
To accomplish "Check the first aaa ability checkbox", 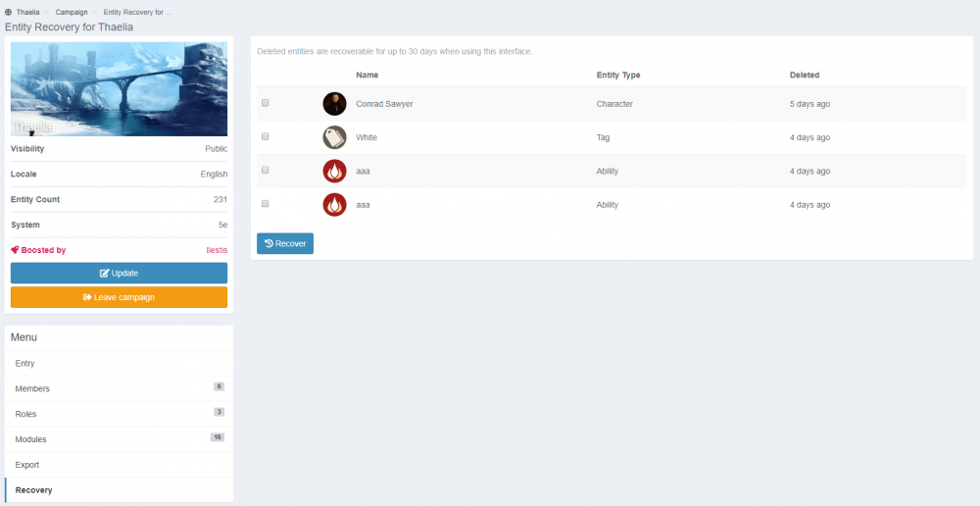I will click(x=266, y=171).
